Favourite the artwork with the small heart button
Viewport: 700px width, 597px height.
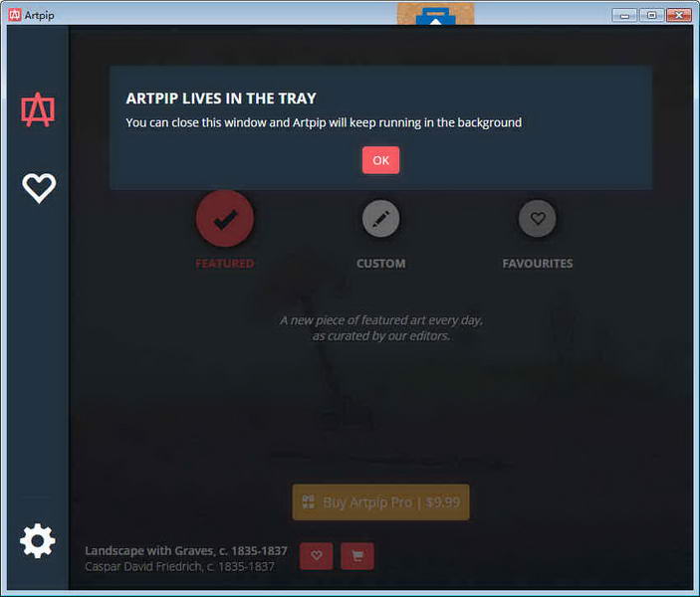click(316, 556)
